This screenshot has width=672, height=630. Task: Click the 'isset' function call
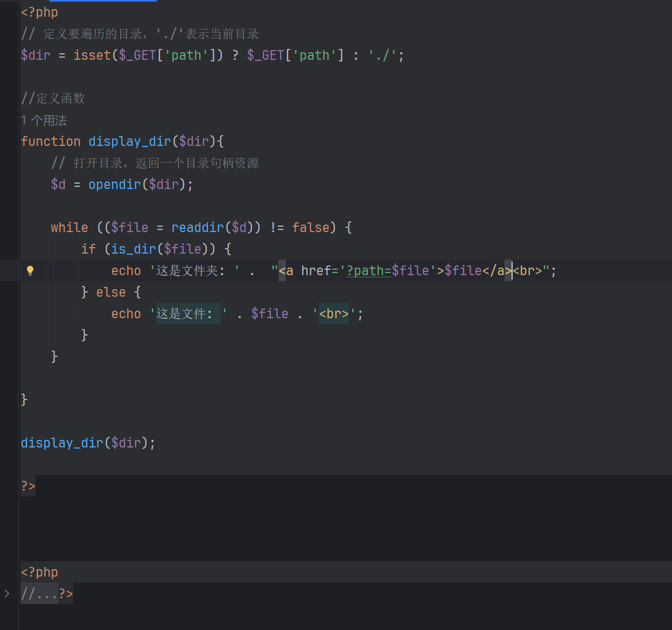pyautogui.click(x=92, y=55)
